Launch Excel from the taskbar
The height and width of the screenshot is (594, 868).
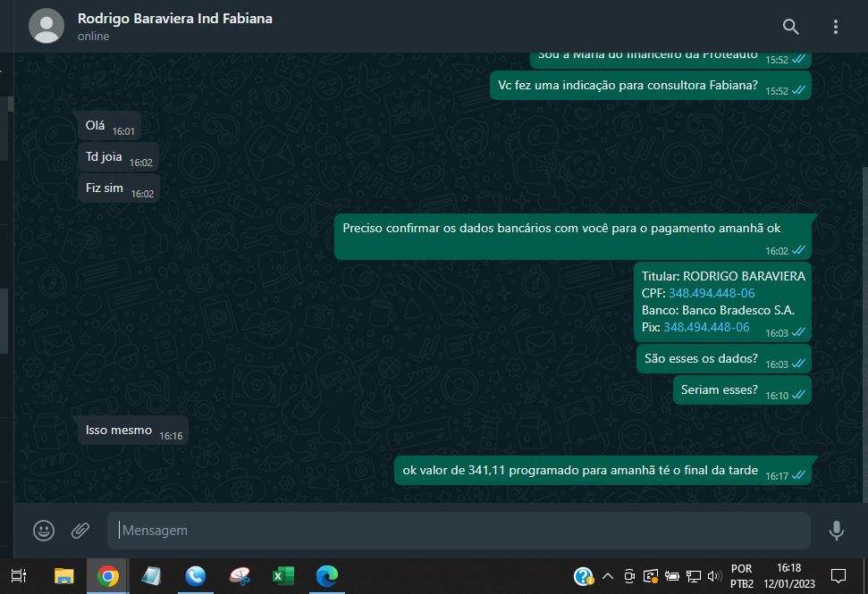[282, 576]
